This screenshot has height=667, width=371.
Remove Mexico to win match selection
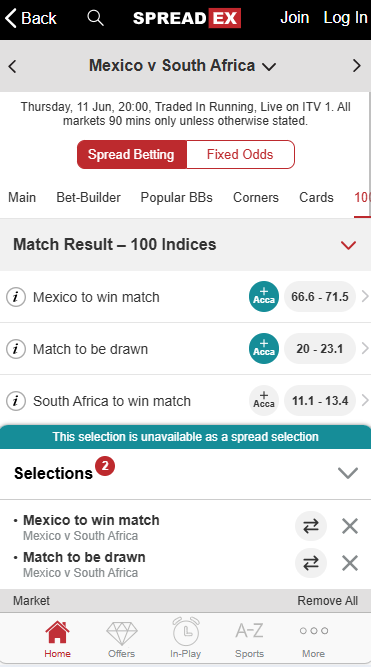click(350, 526)
